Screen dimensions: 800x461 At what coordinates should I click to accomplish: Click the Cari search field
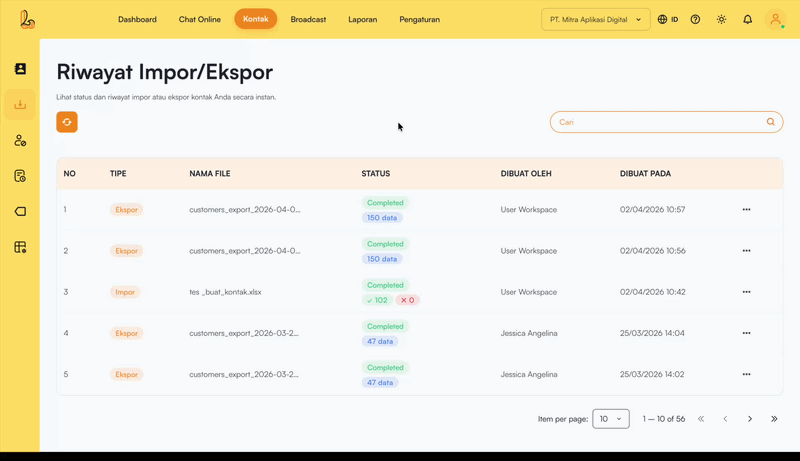click(x=658, y=122)
